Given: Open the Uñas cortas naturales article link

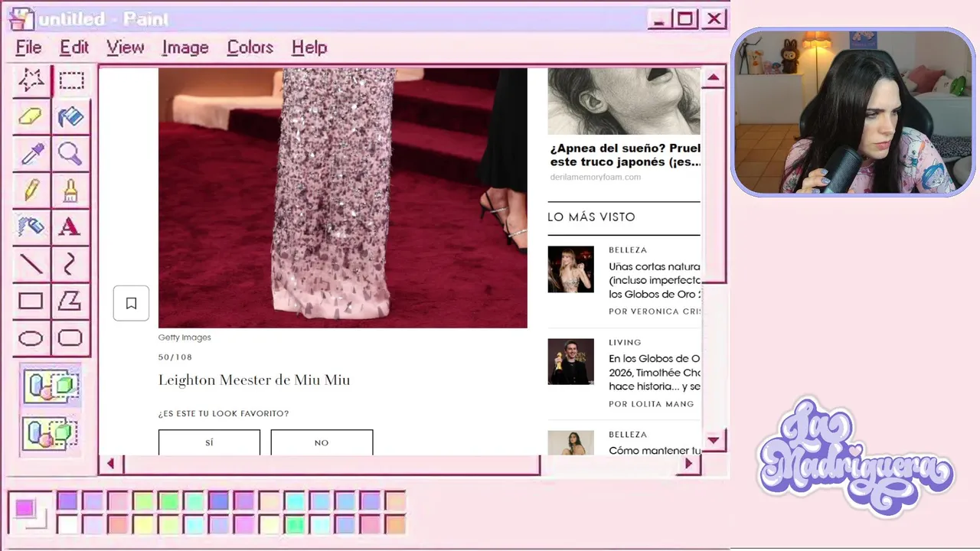Looking at the screenshot, I should click(x=655, y=280).
